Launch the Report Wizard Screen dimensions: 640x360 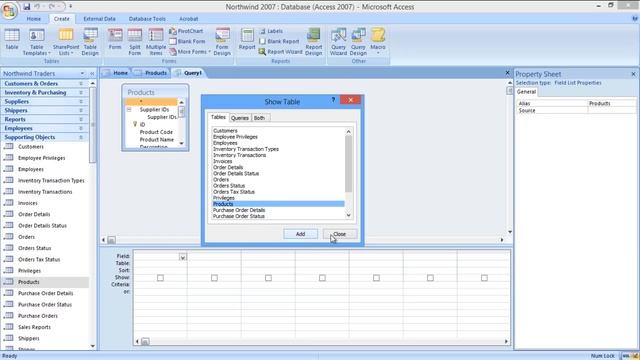280,52
